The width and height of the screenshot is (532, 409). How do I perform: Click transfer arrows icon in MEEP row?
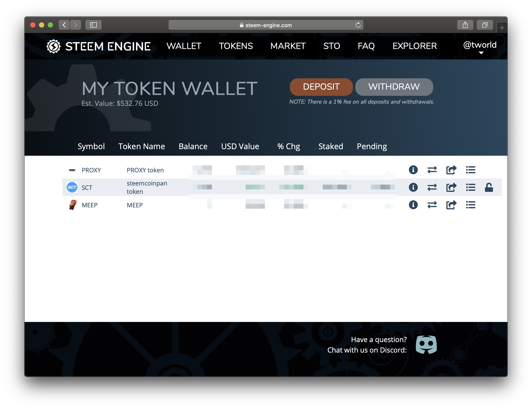[432, 205]
